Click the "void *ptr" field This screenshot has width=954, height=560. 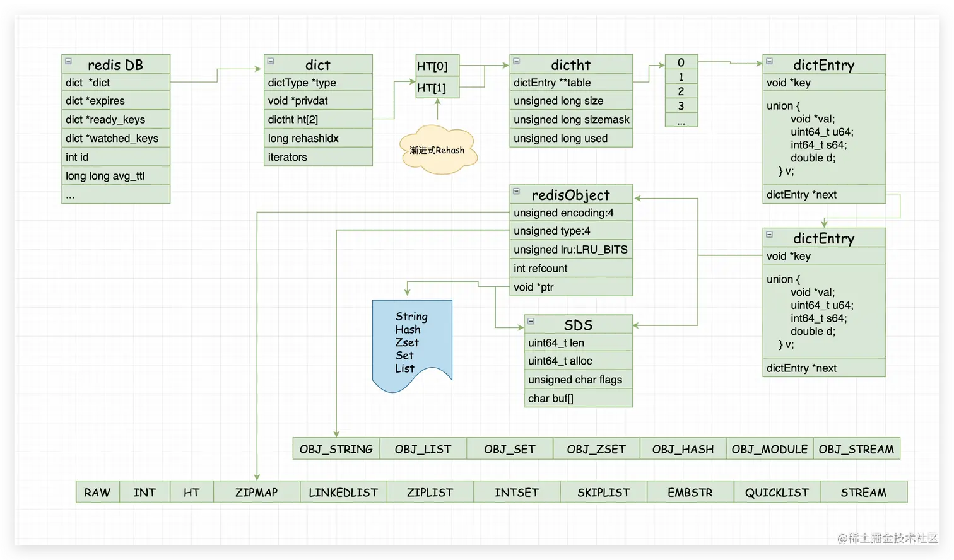[x=571, y=287]
